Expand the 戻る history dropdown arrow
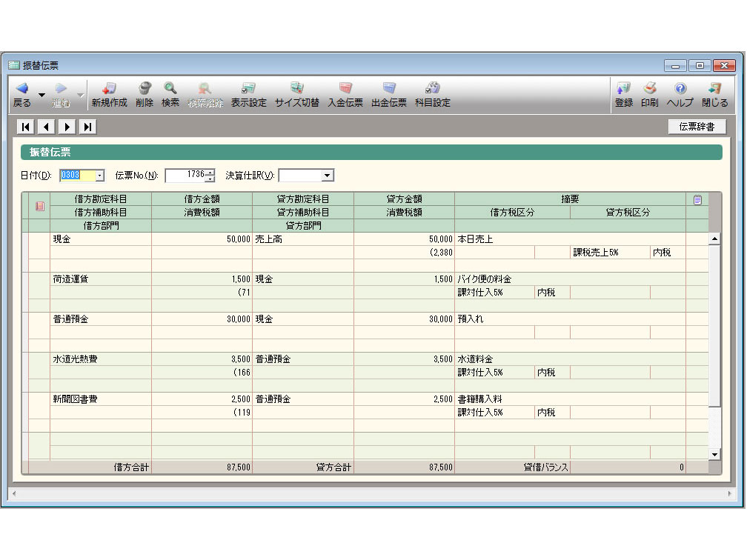 click(x=41, y=96)
